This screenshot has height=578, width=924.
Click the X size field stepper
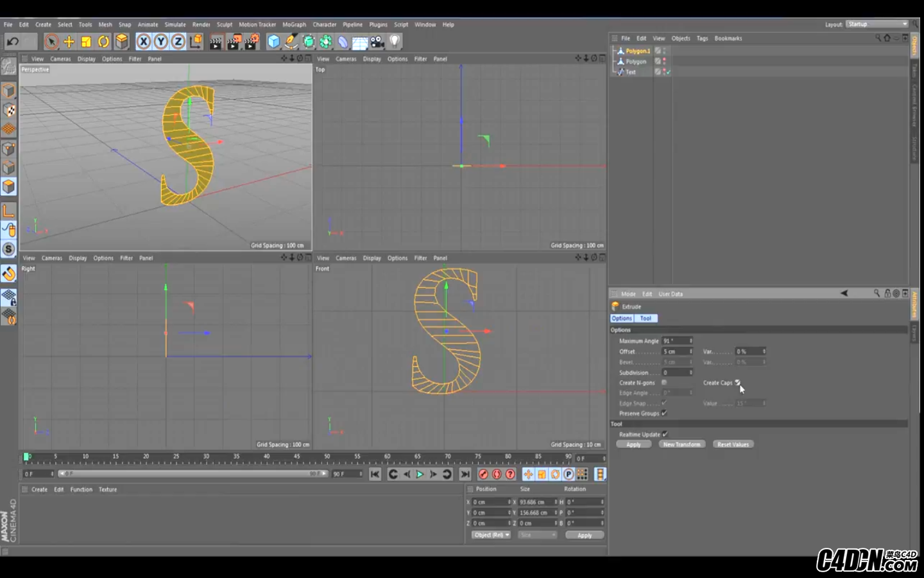[x=556, y=502]
